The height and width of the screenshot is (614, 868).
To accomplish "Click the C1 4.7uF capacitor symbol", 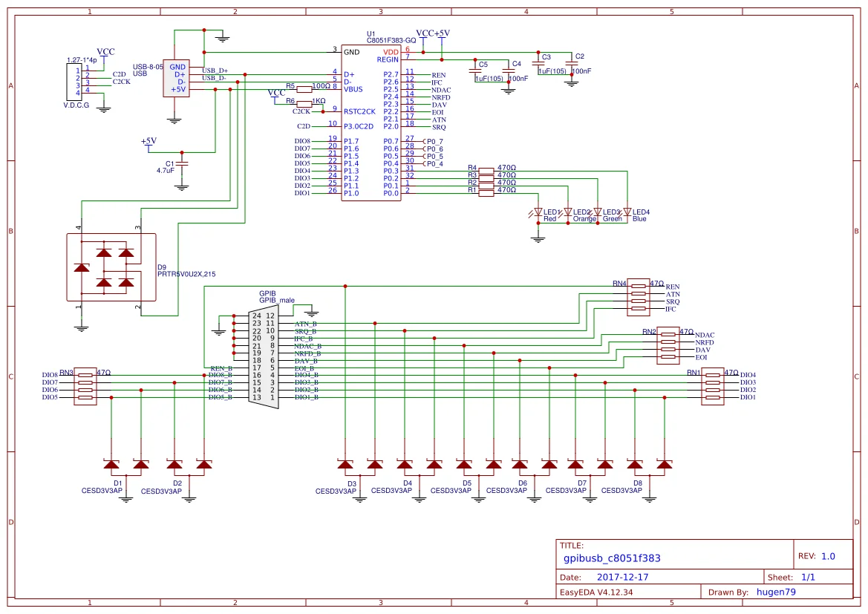I will pos(182,163).
